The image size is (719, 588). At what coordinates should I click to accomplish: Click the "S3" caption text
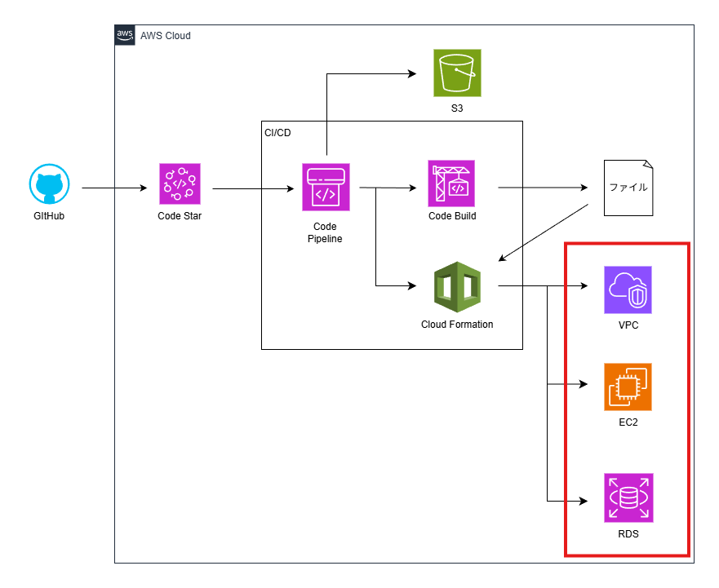pyautogui.click(x=457, y=108)
